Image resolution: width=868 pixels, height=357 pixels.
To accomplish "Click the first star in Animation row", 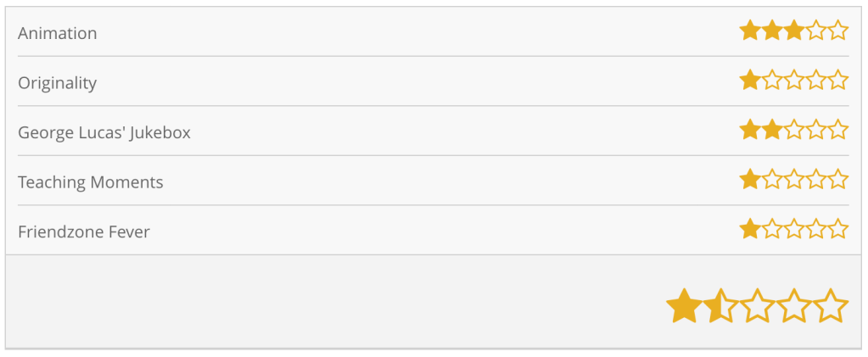I will pyautogui.click(x=749, y=31).
